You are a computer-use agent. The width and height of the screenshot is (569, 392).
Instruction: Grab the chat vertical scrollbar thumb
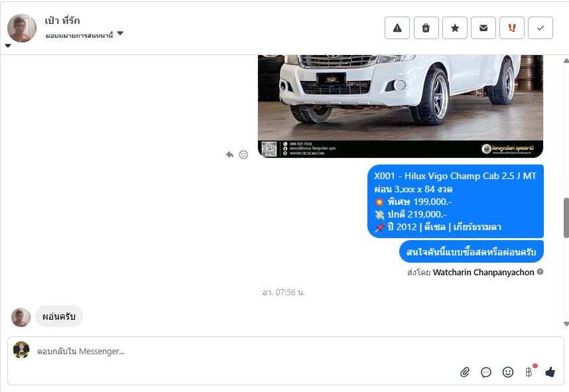tap(566, 218)
